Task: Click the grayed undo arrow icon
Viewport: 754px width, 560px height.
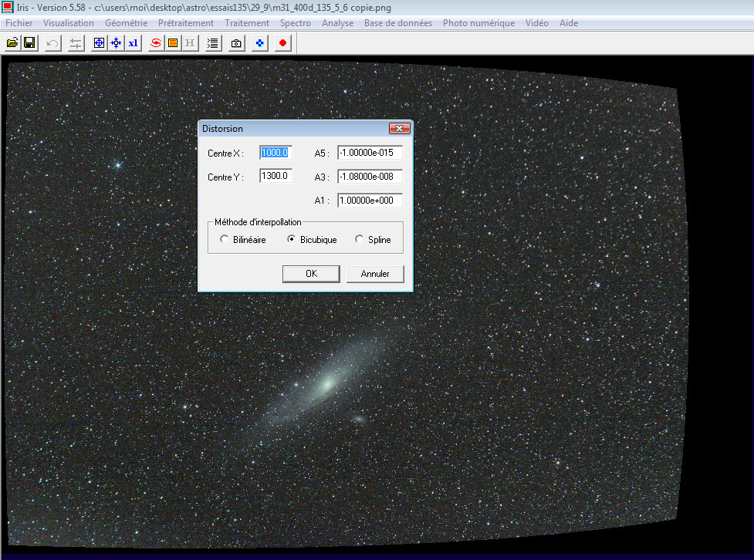Action: pyautogui.click(x=52, y=43)
